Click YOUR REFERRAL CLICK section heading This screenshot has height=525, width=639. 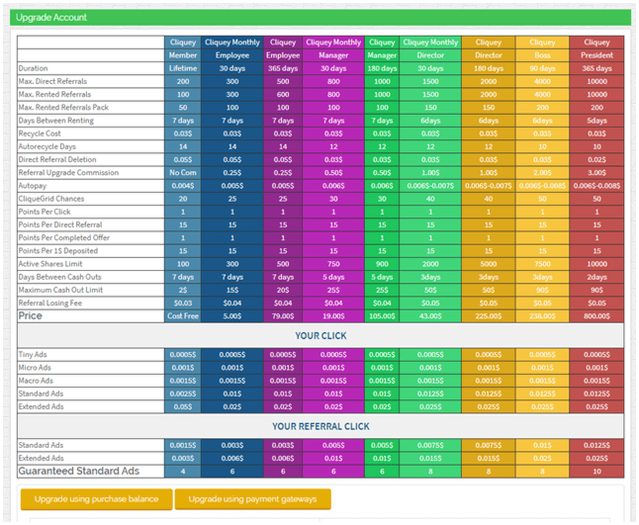321,426
